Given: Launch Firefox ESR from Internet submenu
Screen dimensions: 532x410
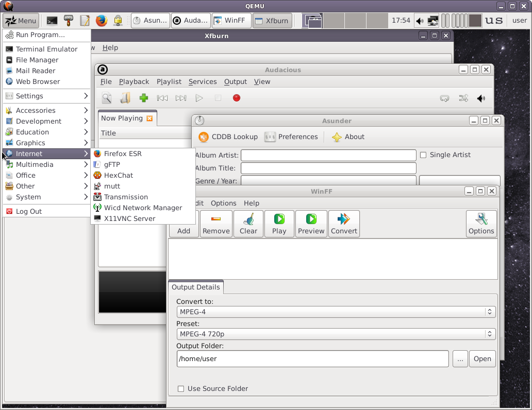Looking at the screenshot, I should point(143,153).
